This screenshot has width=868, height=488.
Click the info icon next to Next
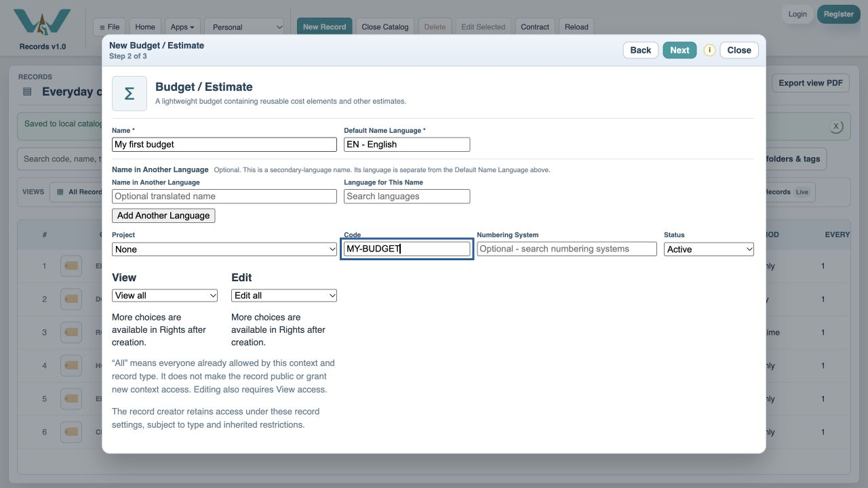[709, 50]
